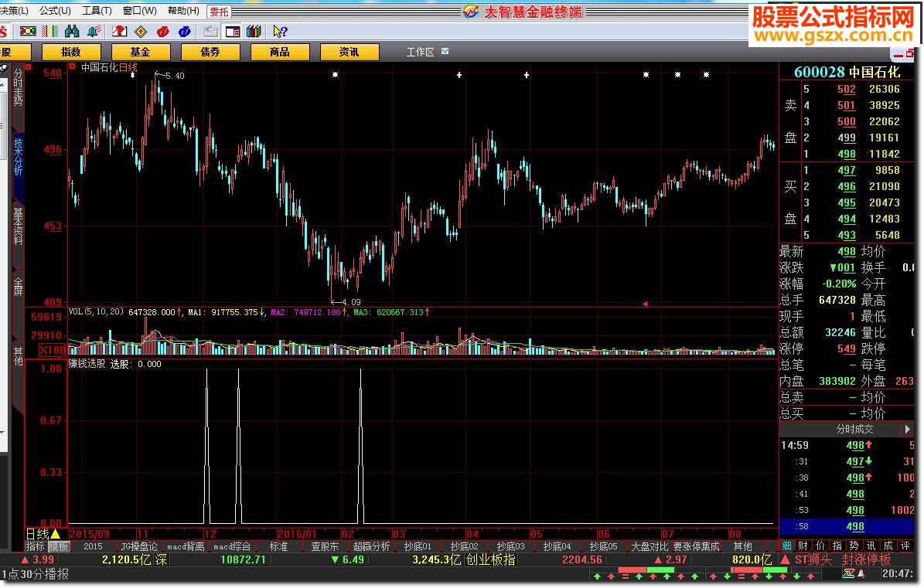Click the 委托 trade button
Viewport: 924px width, 588px height.
click(219, 12)
